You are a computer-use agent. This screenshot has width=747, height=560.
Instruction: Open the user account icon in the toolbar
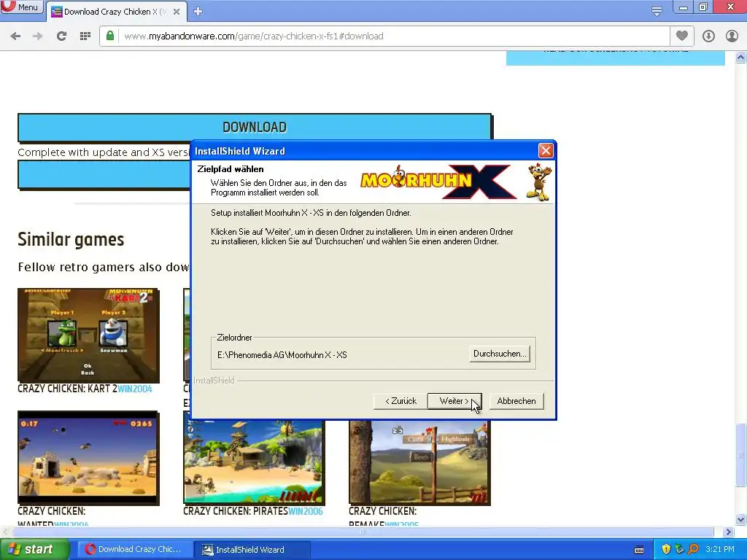pos(732,36)
